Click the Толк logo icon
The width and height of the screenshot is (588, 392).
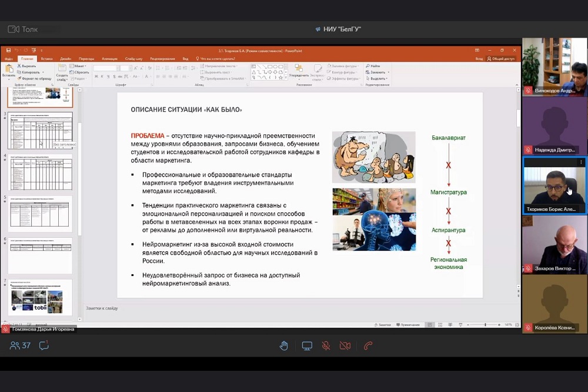[13, 29]
